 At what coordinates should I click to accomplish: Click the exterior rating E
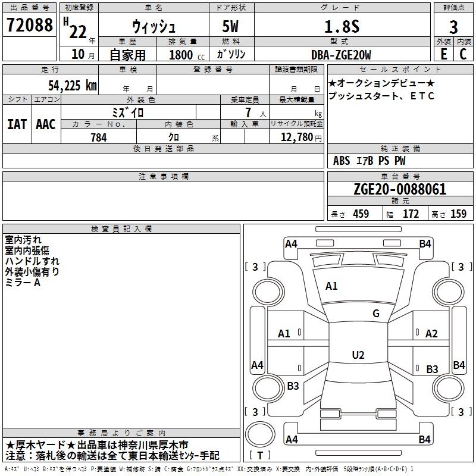(444, 54)
